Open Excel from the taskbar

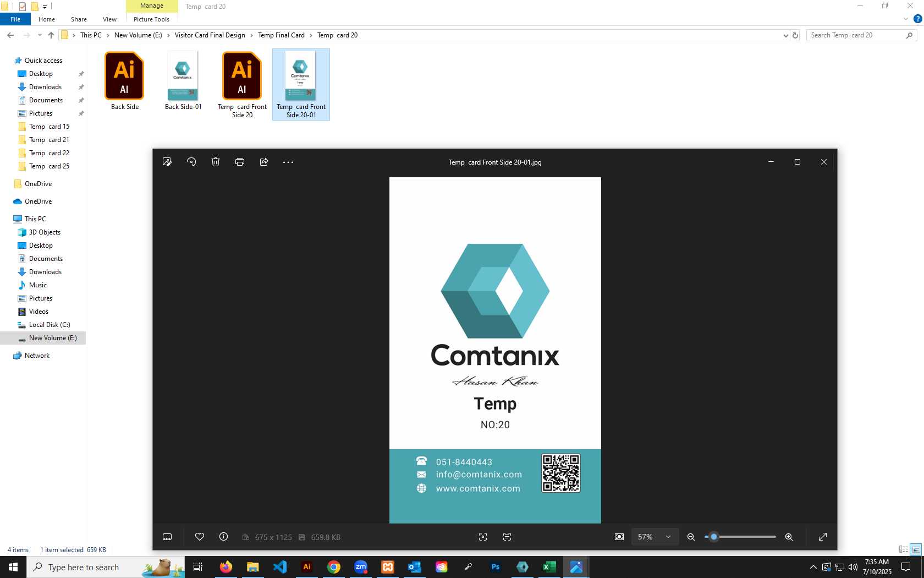pos(549,567)
